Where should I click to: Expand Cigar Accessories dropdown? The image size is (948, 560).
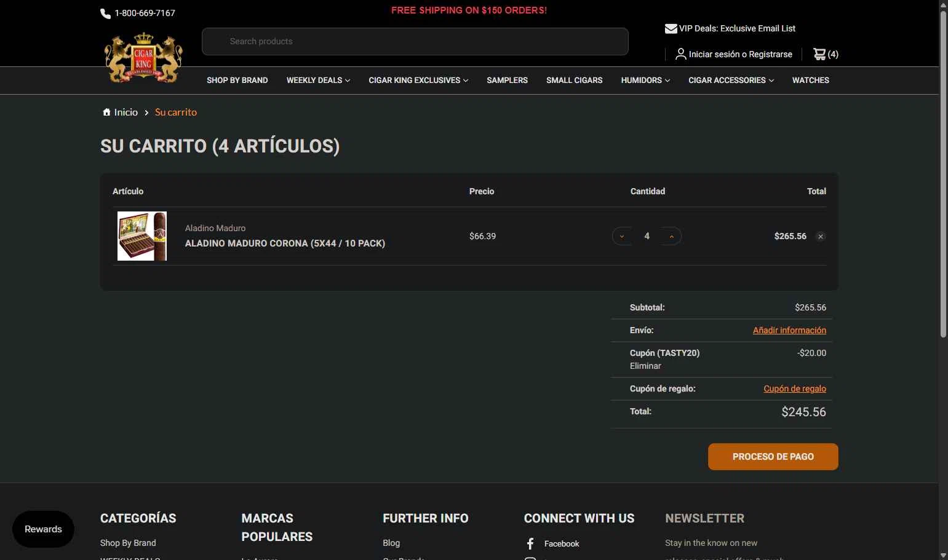731,81
